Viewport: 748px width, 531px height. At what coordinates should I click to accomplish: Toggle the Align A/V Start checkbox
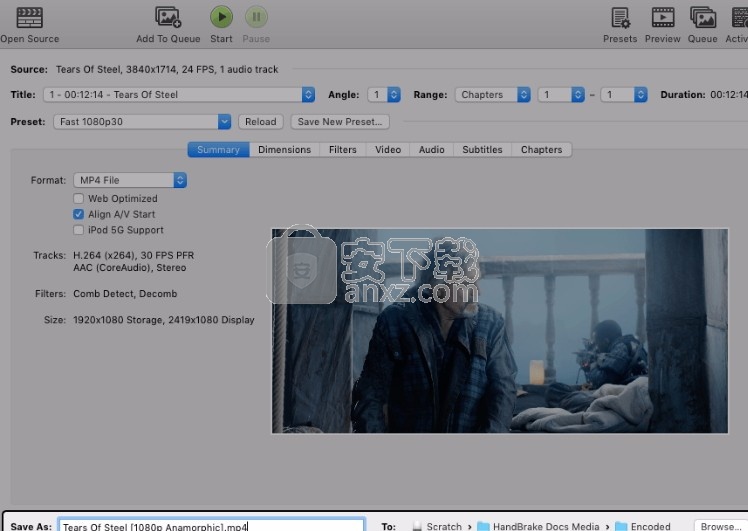pyautogui.click(x=79, y=214)
